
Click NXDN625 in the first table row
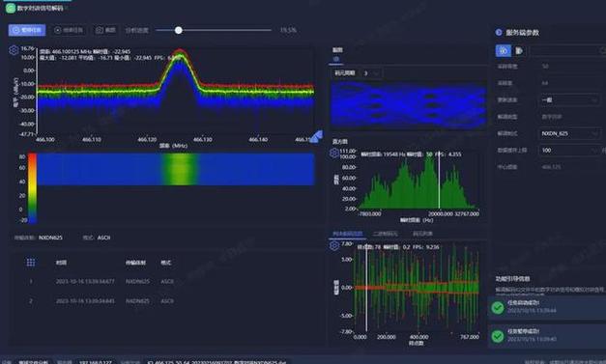tap(137, 281)
